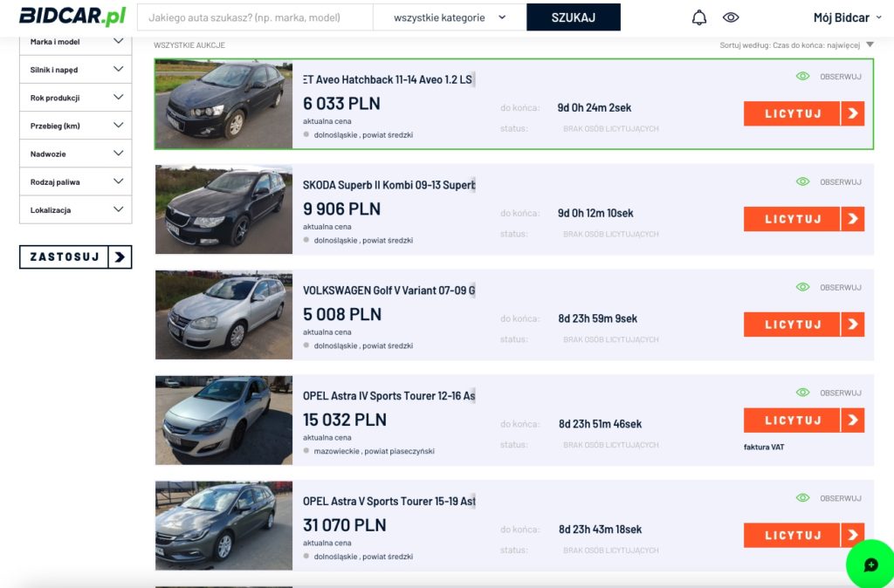Click the arrow icon on the ZASTOSUJ button
The width and height of the screenshot is (894, 588).
coord(120,257)
